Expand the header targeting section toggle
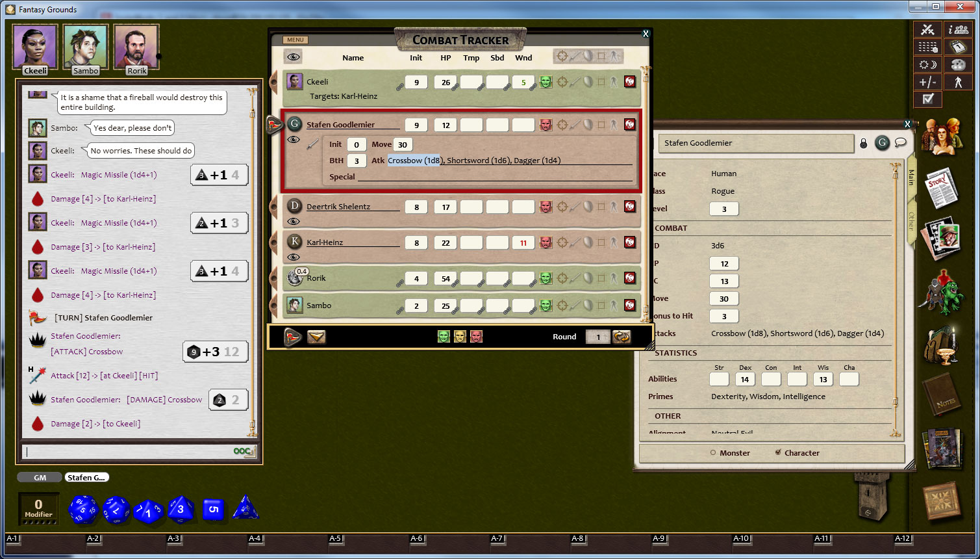The width and height of the screenshot is (980, 559). pos(562,57)
